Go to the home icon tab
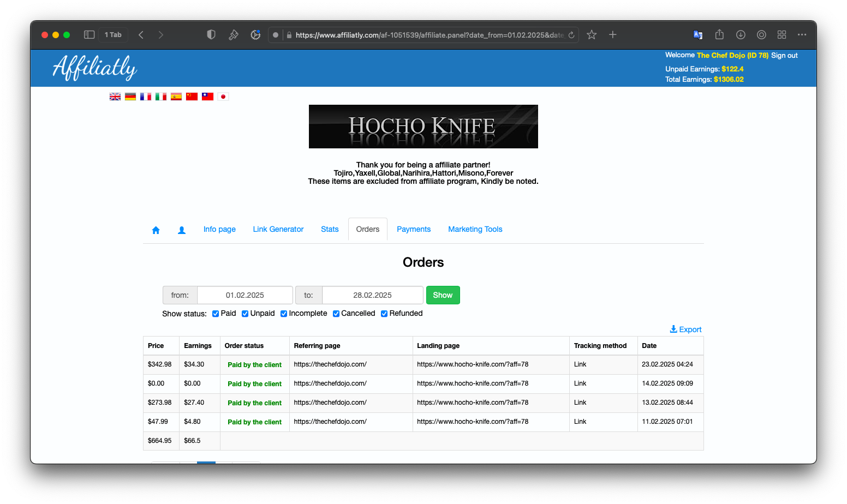The width and height of the screenshot is (847, 504). [156, 230]
